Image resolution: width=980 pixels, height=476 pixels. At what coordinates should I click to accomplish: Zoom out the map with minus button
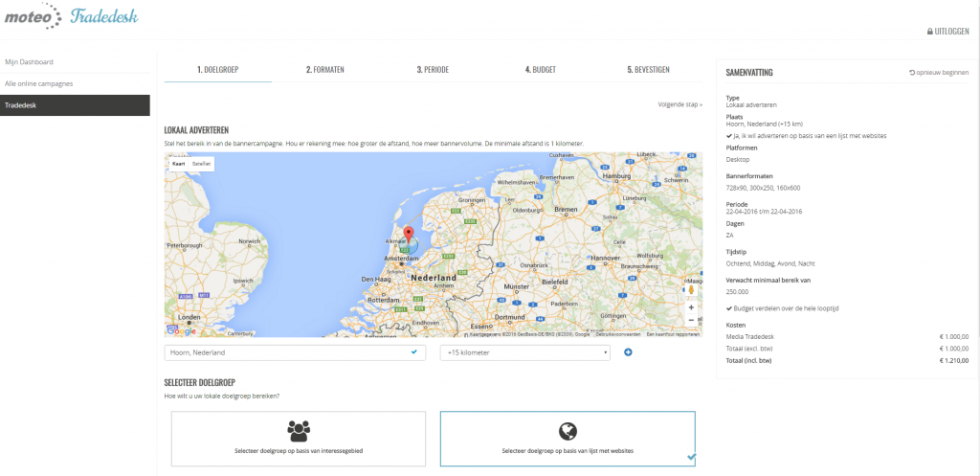pos(691,320)
